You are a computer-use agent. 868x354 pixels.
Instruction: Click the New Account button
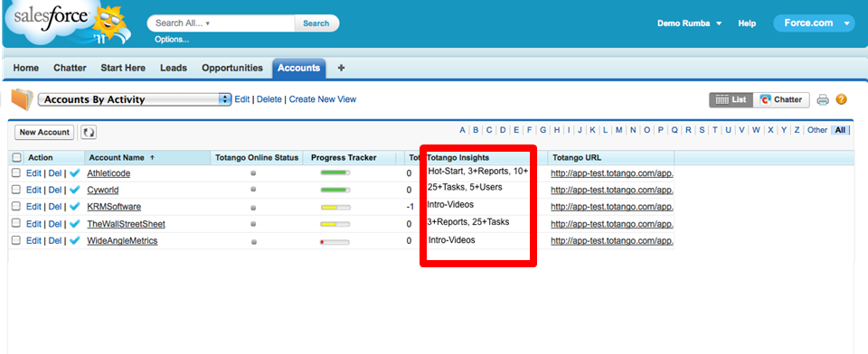point(44,132)
